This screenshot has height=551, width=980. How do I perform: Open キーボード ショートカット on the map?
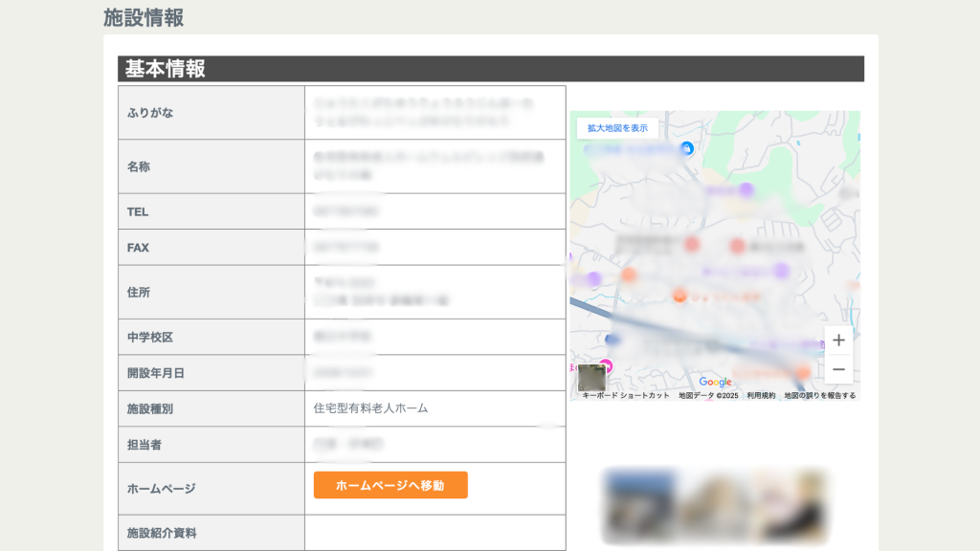pyautogui.click(x=626, y=395)
